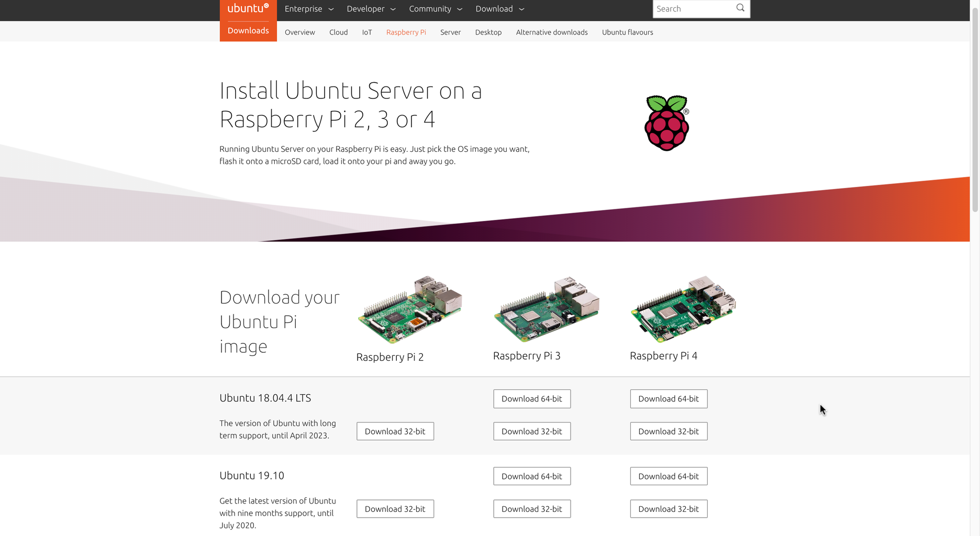
Task: Download 32-bit Ubuntu 19.10 for Raspberry Pi 3
Action: coord(531,508)
